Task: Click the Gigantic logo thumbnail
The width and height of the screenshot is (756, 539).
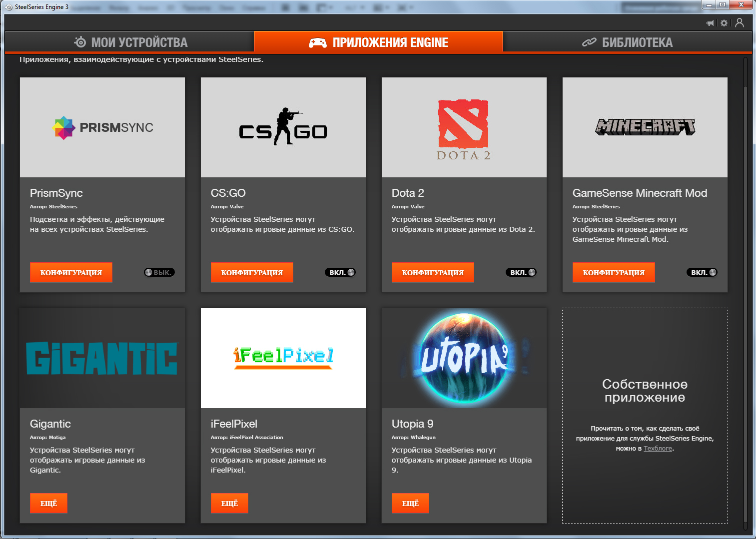Action: (x=102, y=358)
